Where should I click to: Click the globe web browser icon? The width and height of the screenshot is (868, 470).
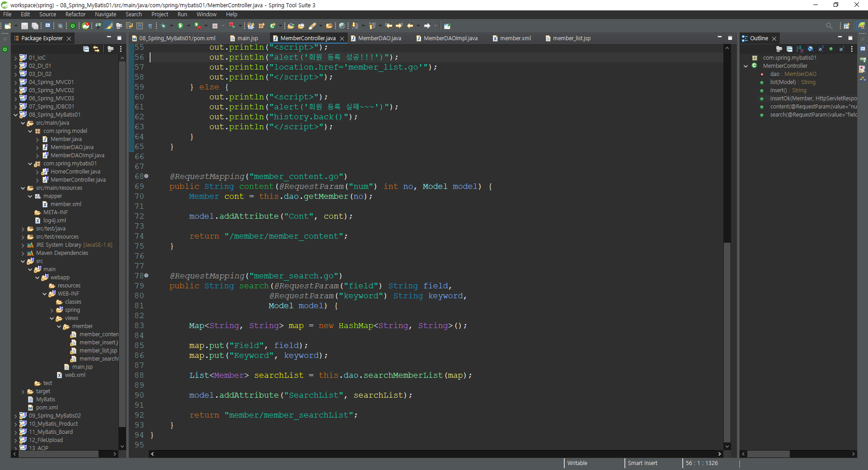click(342, 26)
